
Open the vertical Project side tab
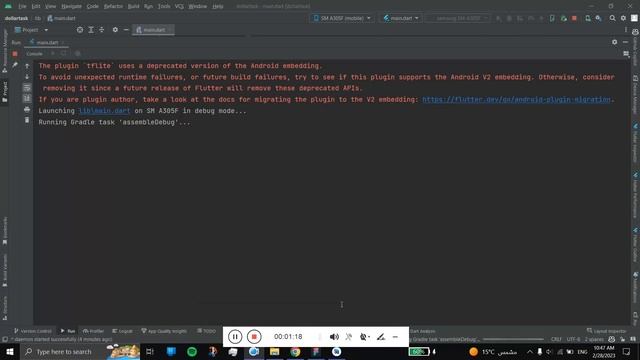point(5,92)
